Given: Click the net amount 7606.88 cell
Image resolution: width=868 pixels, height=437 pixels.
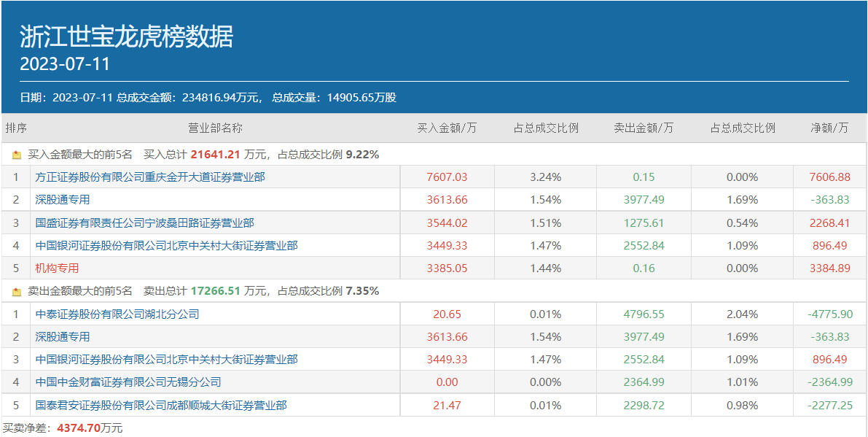Looking at the screenshot, I should (x=829, y=177).
